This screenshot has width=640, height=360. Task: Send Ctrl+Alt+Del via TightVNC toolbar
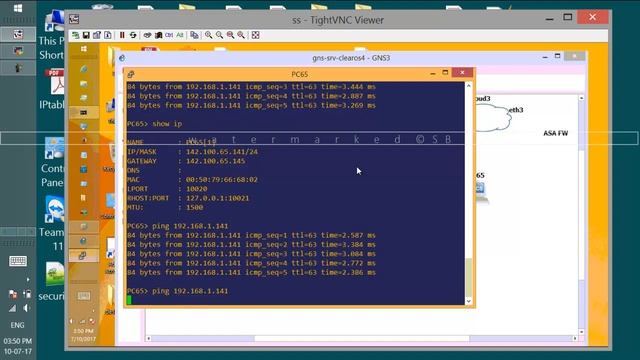click(147, 35)
